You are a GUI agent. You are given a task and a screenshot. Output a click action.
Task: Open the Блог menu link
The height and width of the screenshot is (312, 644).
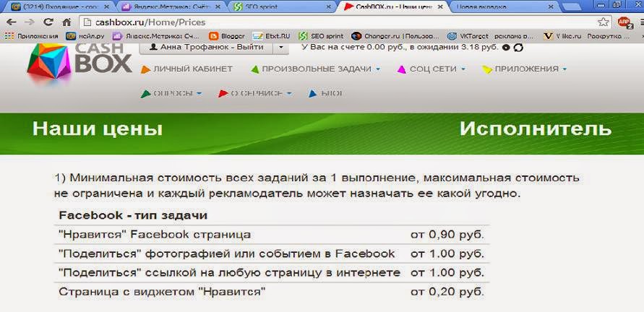pos(332,94)
